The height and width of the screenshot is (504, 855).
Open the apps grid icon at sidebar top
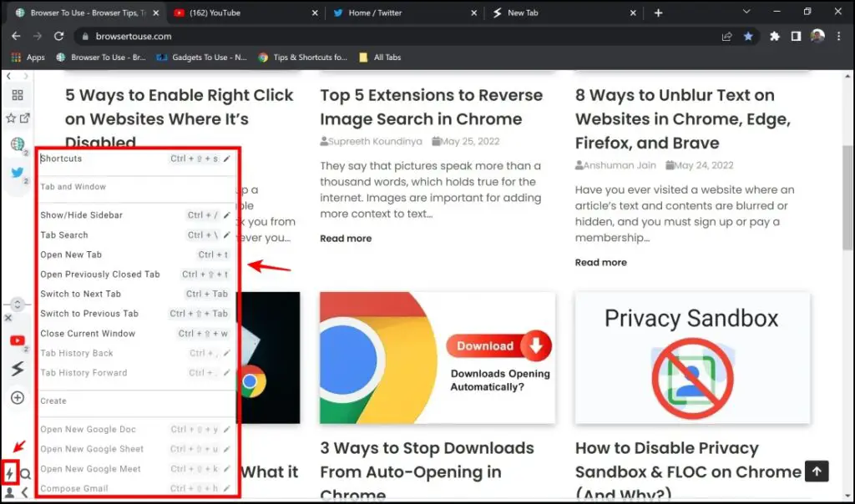point(18,95)
